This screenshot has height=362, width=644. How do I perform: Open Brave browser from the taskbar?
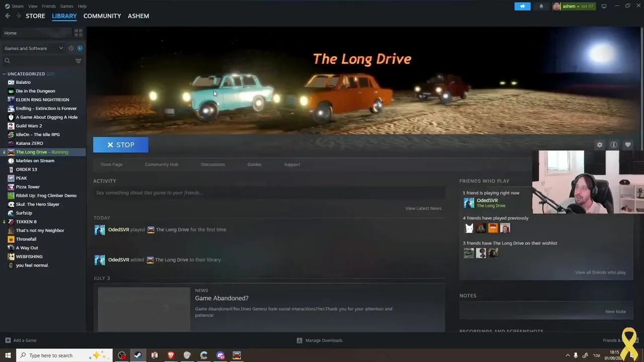pos(171,355)
